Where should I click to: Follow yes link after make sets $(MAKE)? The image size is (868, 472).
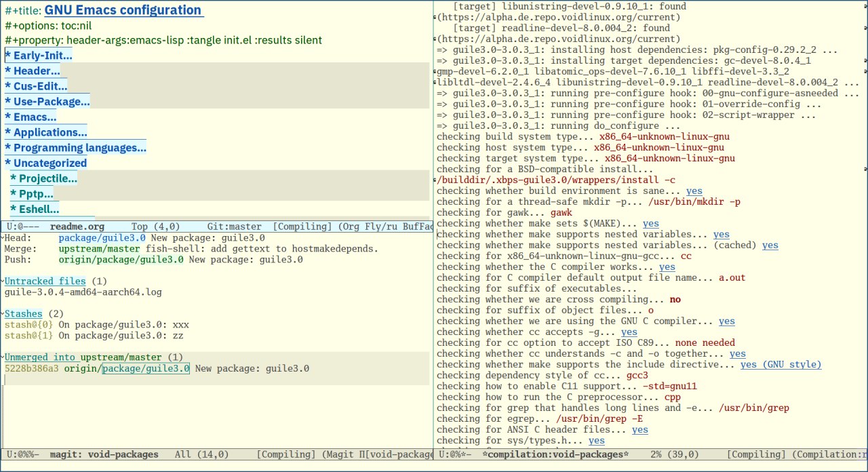coord(651,224)
